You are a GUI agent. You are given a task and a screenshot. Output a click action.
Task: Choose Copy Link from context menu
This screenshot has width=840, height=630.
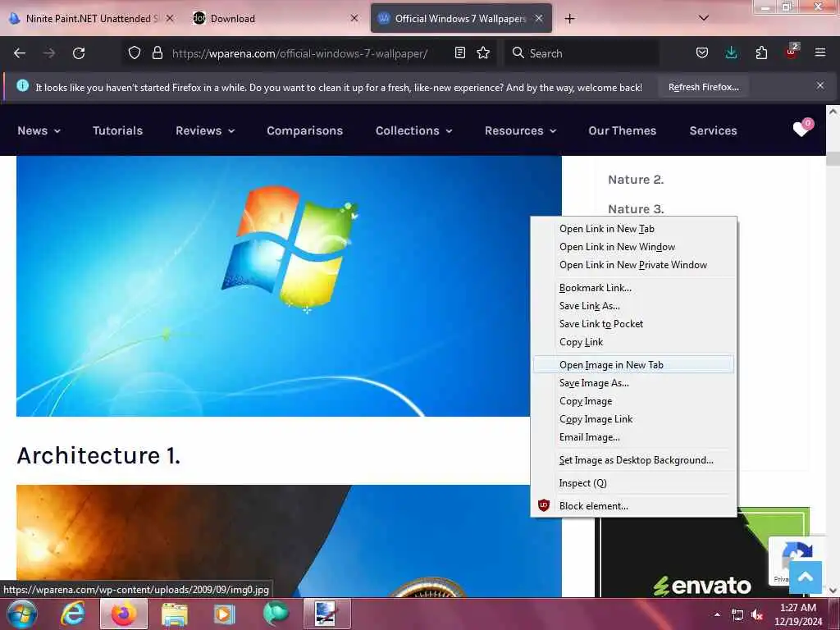634,342
